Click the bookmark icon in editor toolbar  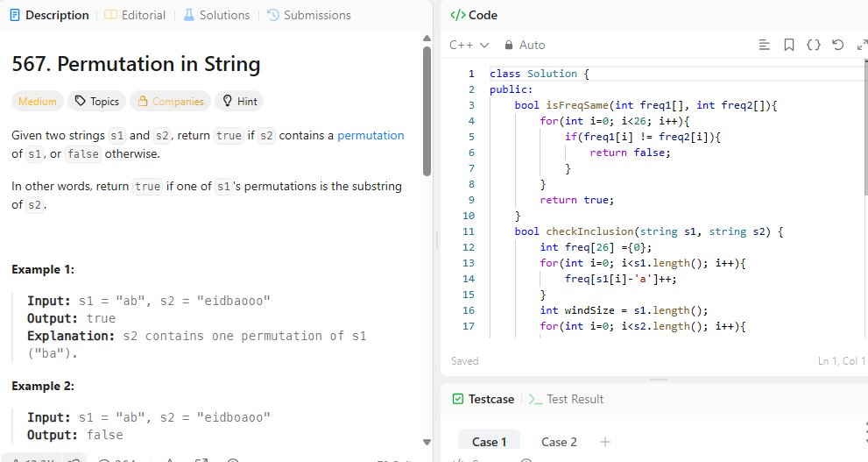click(789, 45)
